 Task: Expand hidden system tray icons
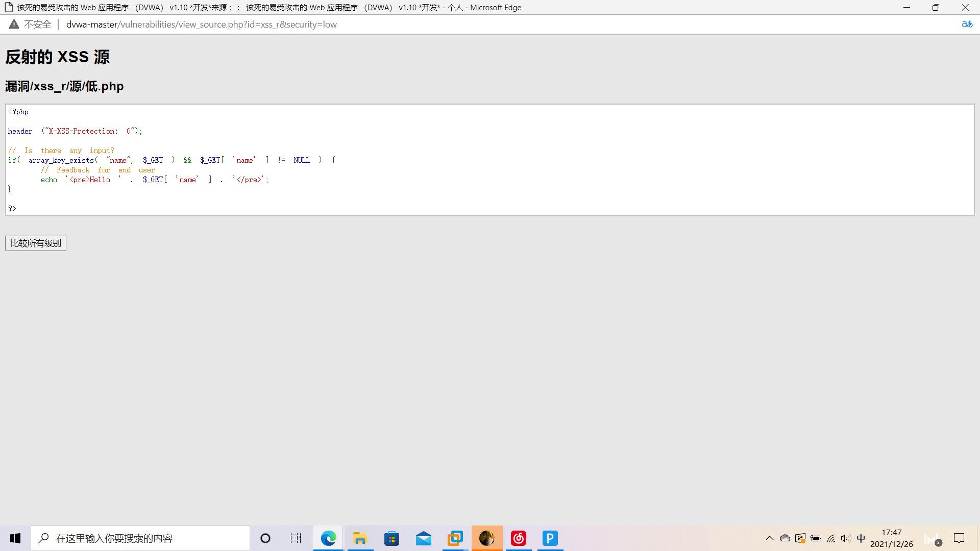(770, 538)
